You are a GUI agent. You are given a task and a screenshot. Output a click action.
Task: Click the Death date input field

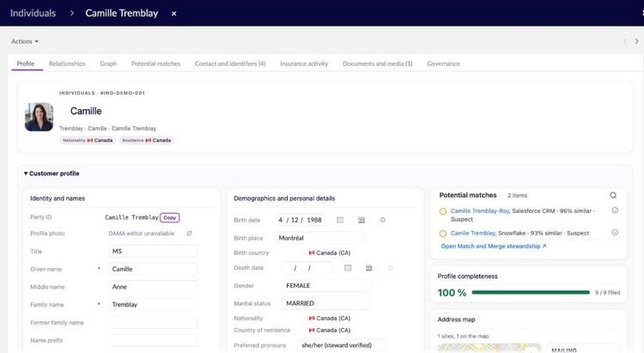(307, 268)
